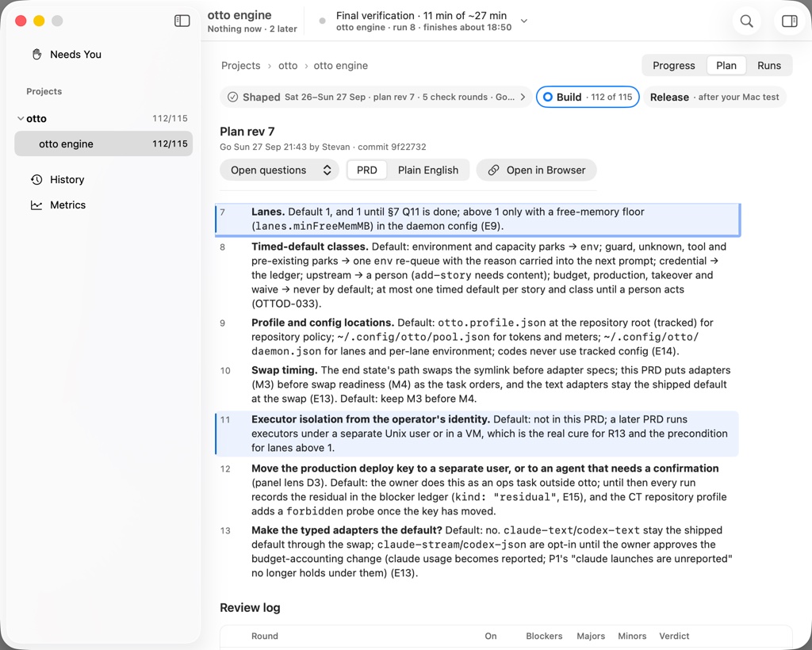The image size is (812, 650).
Task: Select question 12 about production deploy key
Action: pyautogui.click(x=477, y=490)
